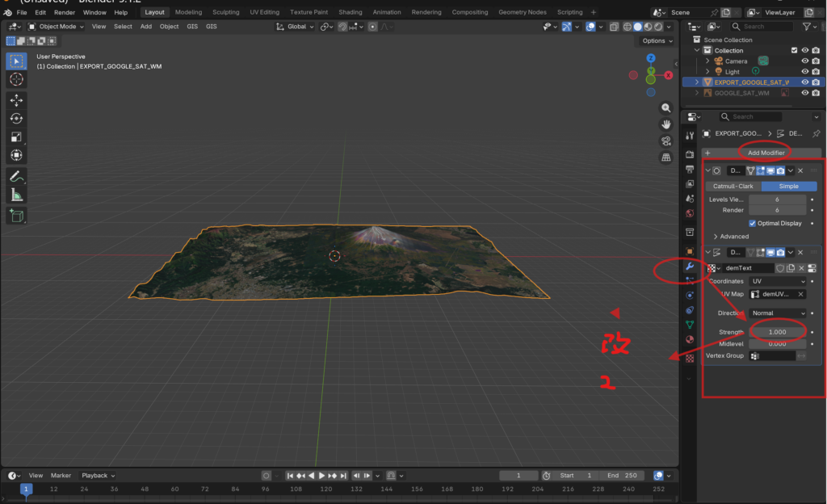Toggle snapping magnet in header
Screen dimensions: 827x504
tap(342, 27)
